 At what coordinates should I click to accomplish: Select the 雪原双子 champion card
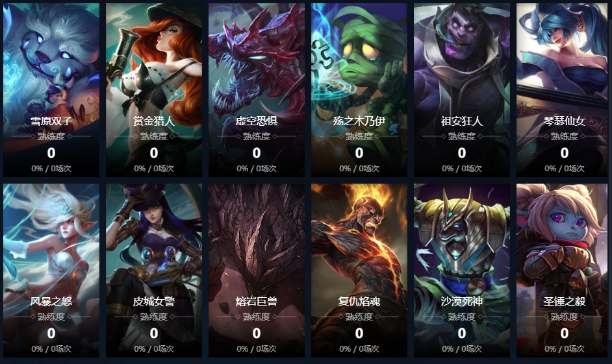point(51,90)
